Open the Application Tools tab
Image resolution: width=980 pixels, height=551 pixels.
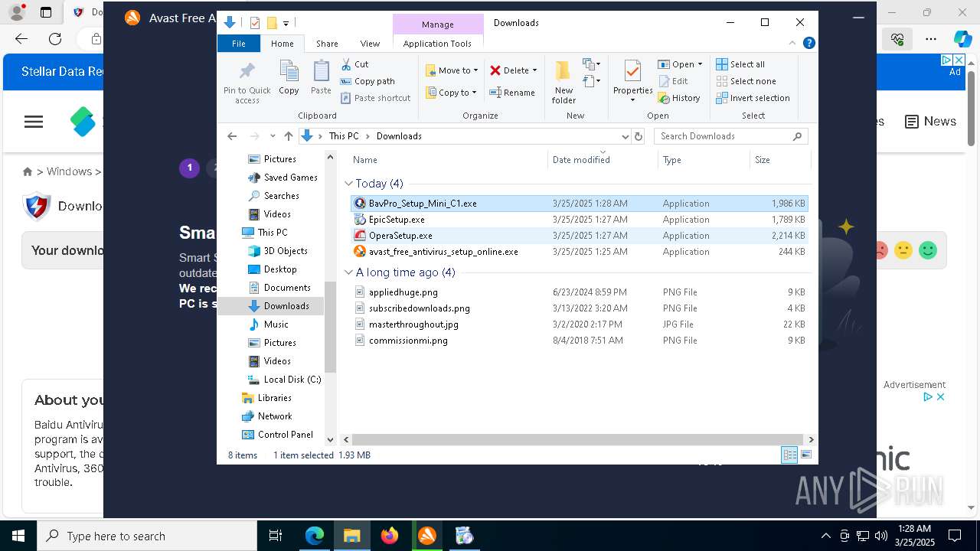pyautogui.click(x=437, y=44)
